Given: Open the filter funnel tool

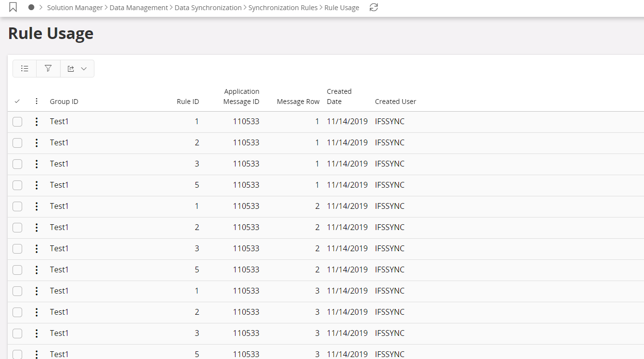Looking at the screenshot, I should 48,69.
